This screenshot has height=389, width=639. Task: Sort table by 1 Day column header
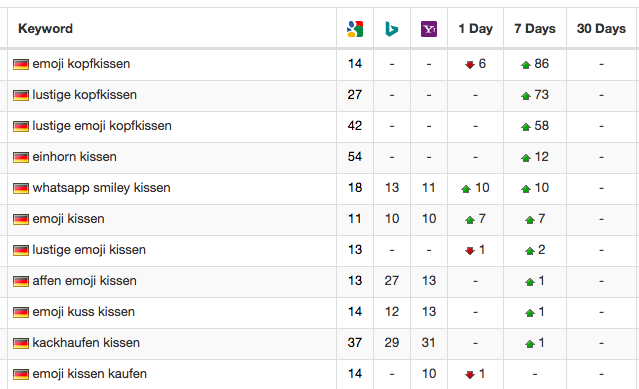point(475,29)
